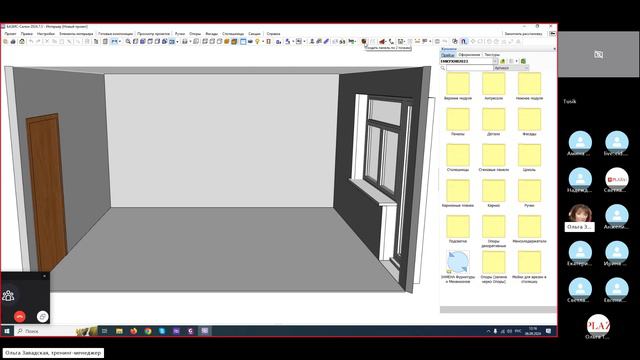Open the Пеналы catalog folder
Screen dimensions: 640x360
pyautogui.click(x=458, y=122)
